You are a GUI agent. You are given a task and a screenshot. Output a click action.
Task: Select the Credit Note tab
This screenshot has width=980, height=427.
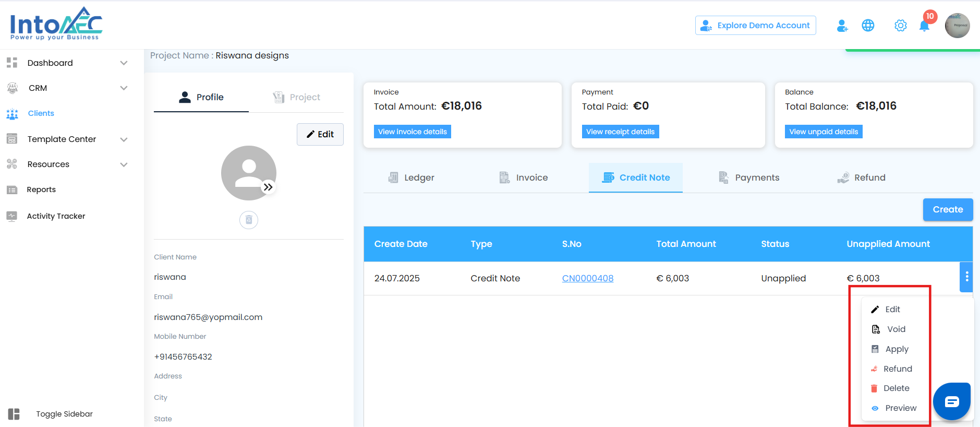coord(636,178)
